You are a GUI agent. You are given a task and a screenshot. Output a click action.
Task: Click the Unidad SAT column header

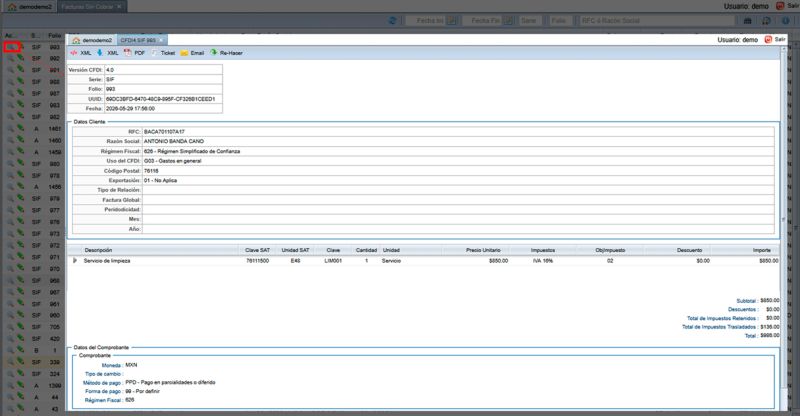pos(295,250)
